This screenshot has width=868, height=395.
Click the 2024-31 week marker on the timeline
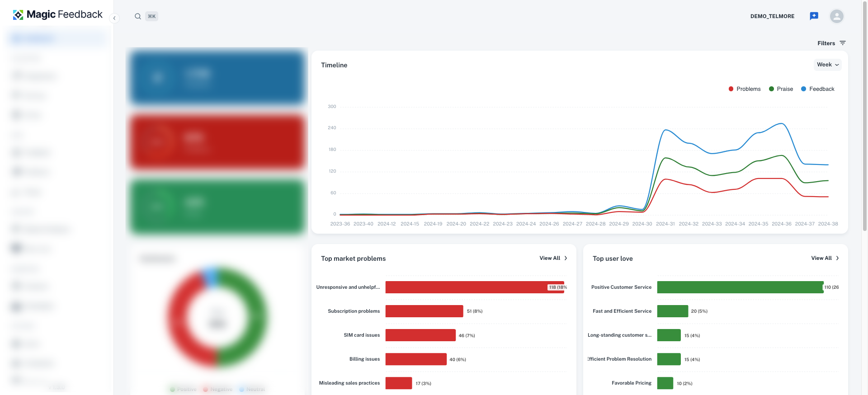point(665,224)
